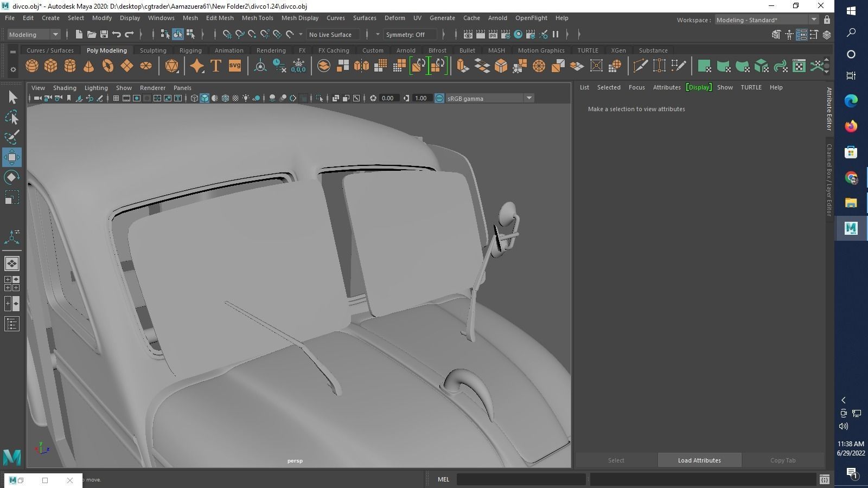Viewport: 868px width, 488px height.
Task: Click the save scene icon
Action: point(104,35)
